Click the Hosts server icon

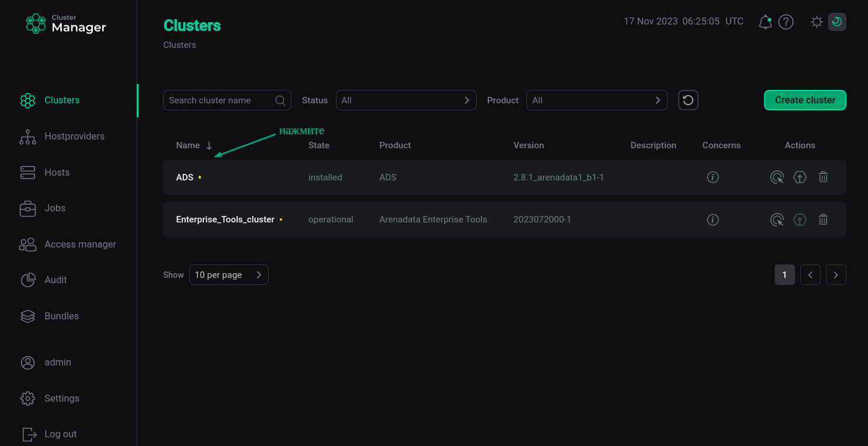(x=27, y=173)
